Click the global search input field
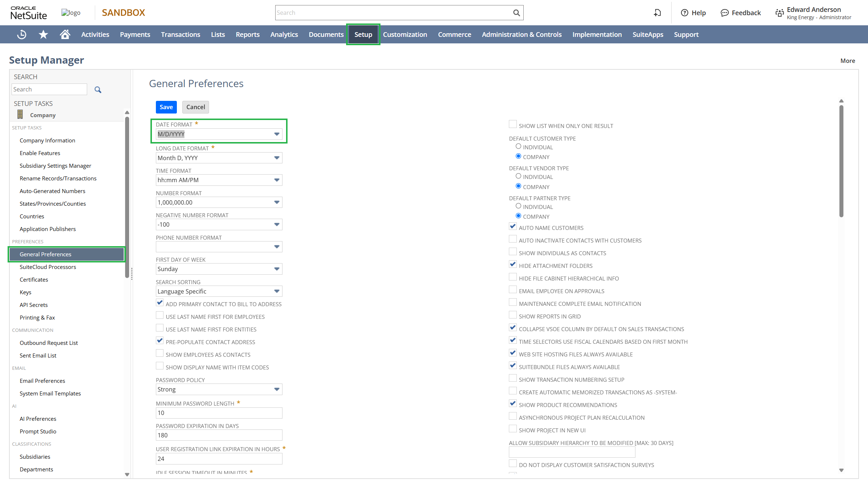 coord(393,13)
